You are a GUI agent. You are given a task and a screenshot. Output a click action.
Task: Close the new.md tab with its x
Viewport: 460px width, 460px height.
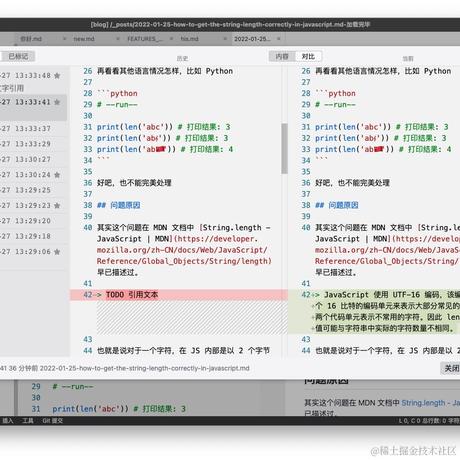[x=118, y=39]
